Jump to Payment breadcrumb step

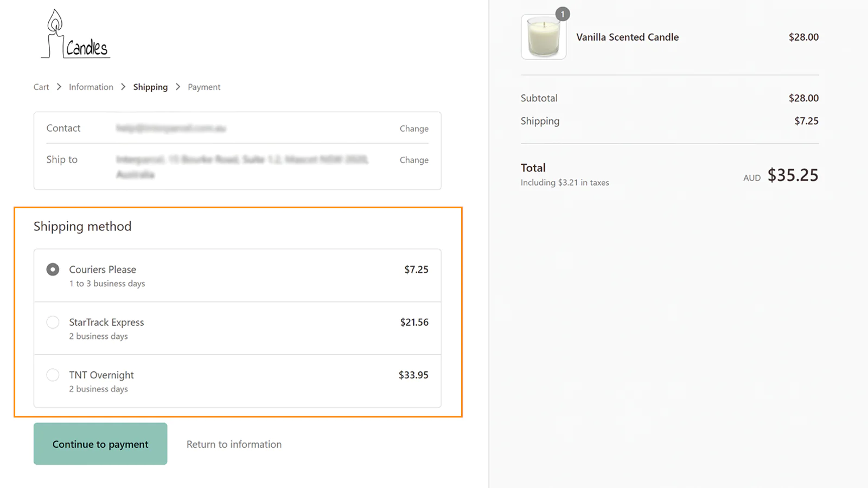click(204, 87)
